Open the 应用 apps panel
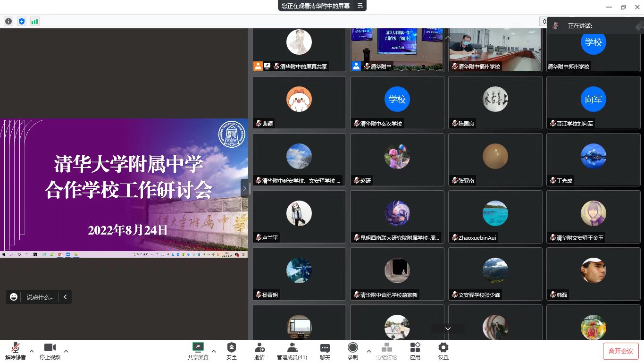 tap(415, 351)
